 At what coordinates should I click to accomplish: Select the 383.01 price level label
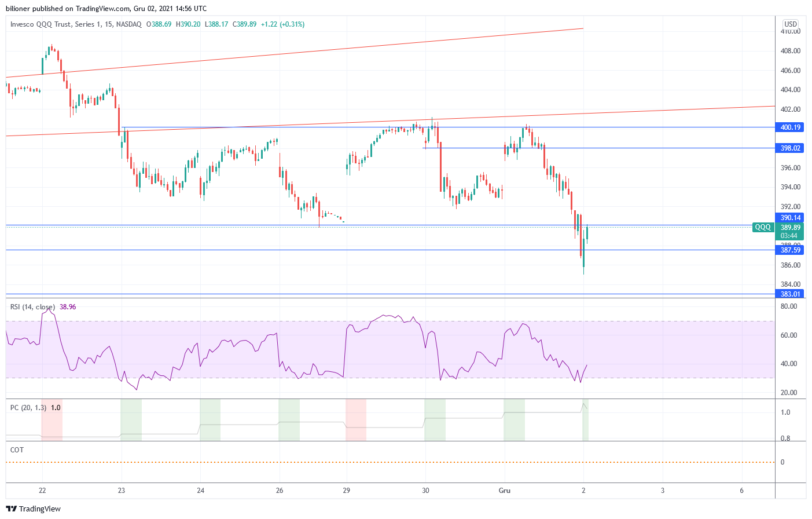pos(790,294)
